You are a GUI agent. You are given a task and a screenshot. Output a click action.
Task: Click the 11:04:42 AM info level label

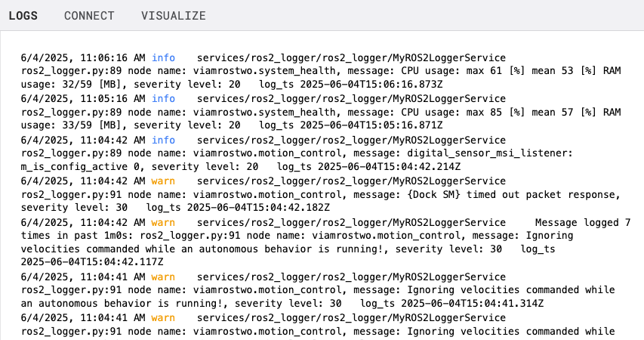tap(164, 141)
